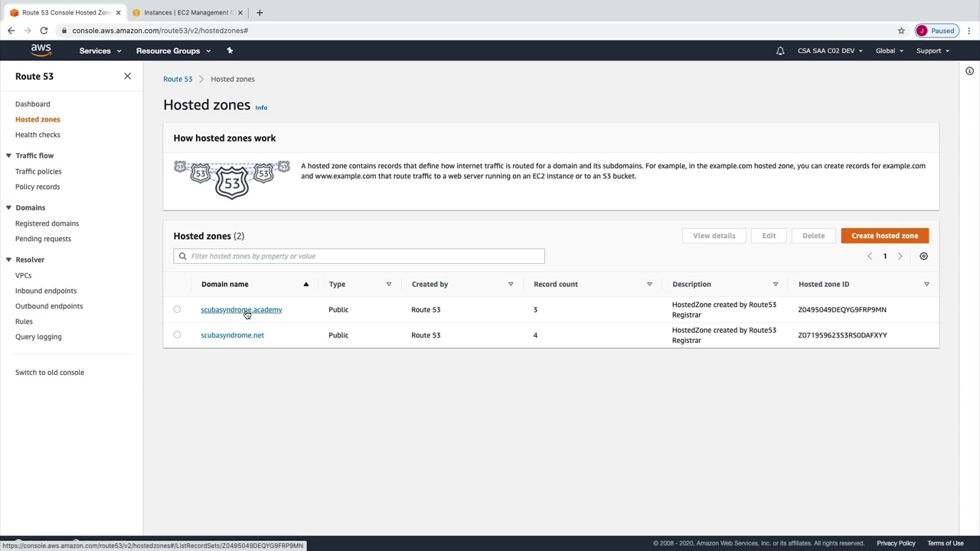Click the pin shortcut icon in navbar
The image size is (980, 551).
tap(230, 51)
